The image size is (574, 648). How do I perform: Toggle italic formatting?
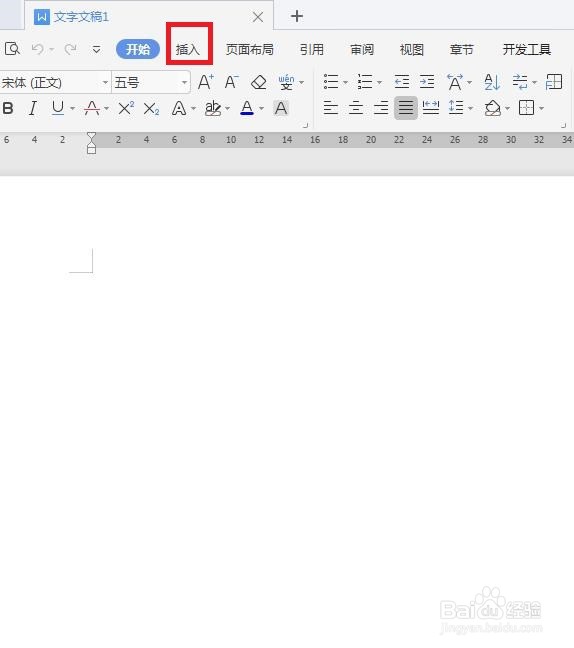33,108
